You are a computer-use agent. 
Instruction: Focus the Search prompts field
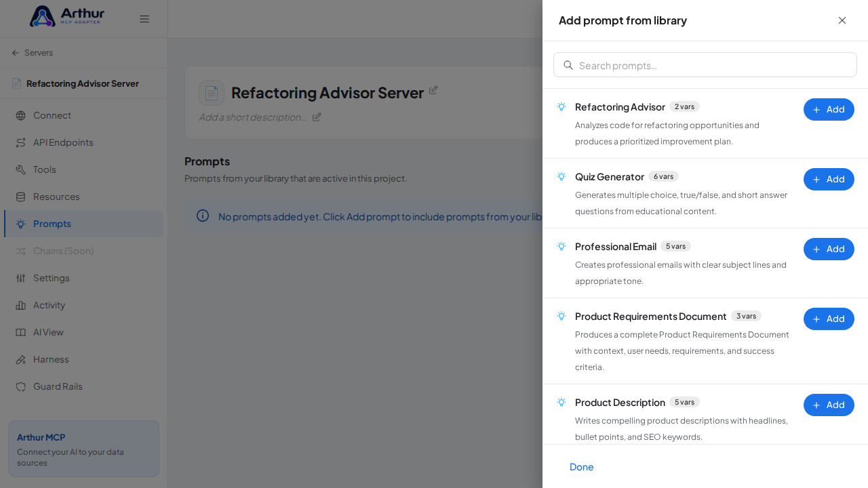point(705,65)
